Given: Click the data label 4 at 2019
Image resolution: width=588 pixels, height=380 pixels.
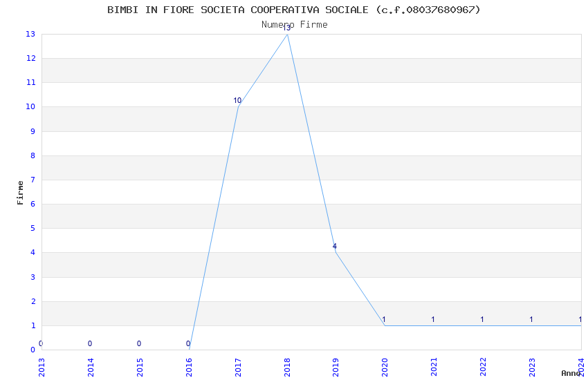Looking at the screenshot, I should [x=335, y=246].
